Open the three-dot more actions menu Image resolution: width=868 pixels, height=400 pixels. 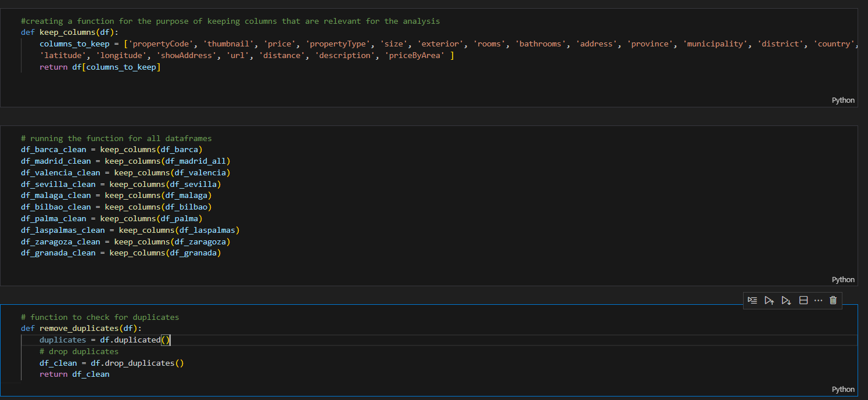pos(818,300)
